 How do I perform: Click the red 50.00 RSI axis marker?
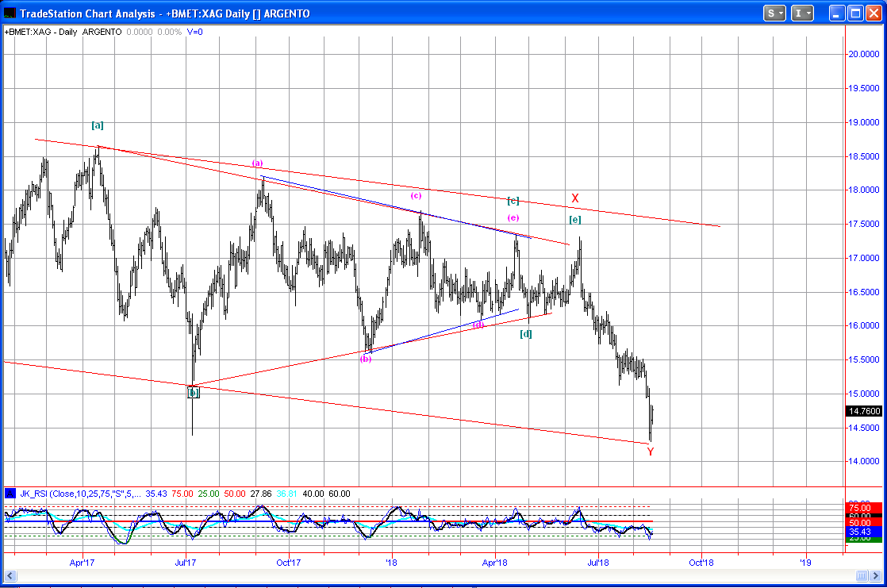coord(864,523)
